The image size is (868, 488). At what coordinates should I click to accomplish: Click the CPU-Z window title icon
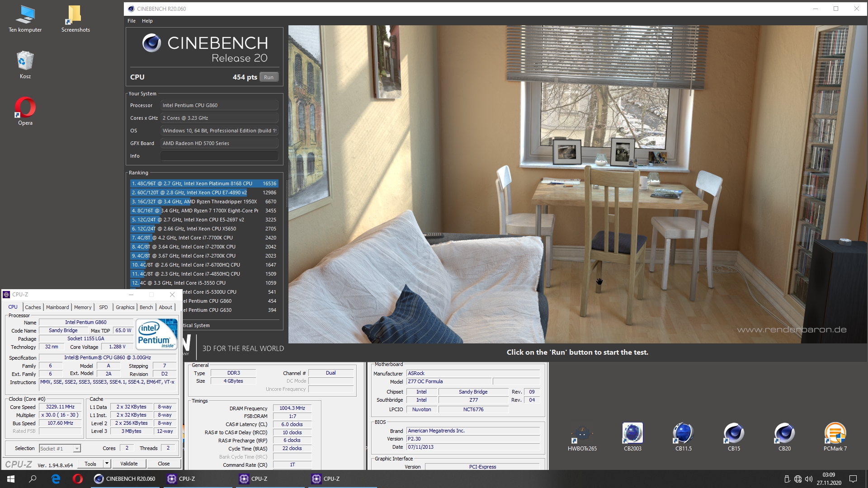tap(6, 295)
